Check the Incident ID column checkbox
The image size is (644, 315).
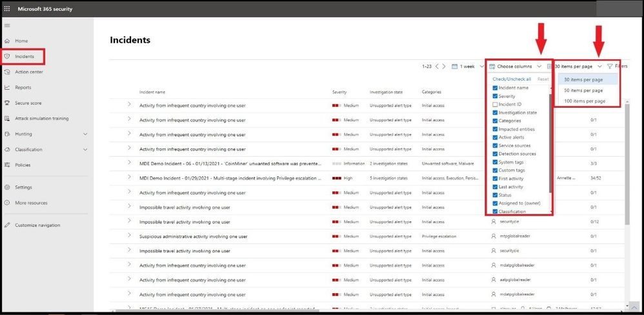[x=495, y=105]
